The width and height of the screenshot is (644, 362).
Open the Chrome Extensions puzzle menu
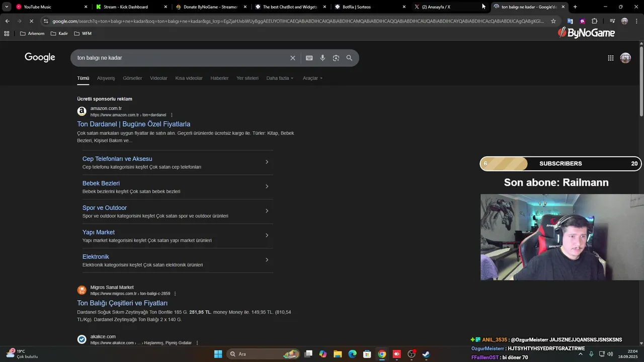594,21
